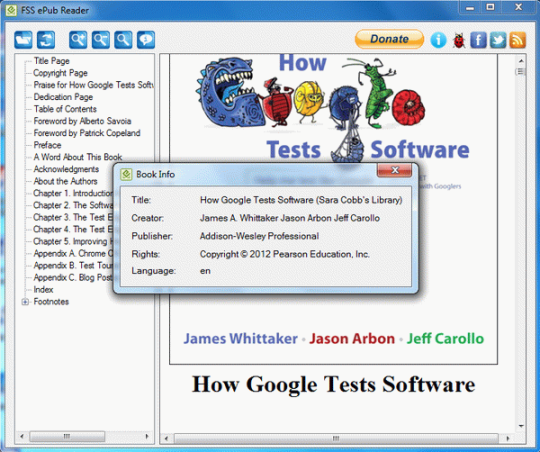
Task: Zoom in with the magnifier plus icon
Action: pos(78,39)
